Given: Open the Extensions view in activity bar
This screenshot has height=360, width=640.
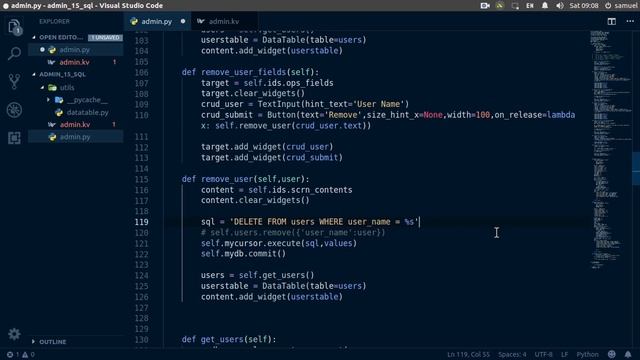Looking at the screenshot, I should (14, 138).
